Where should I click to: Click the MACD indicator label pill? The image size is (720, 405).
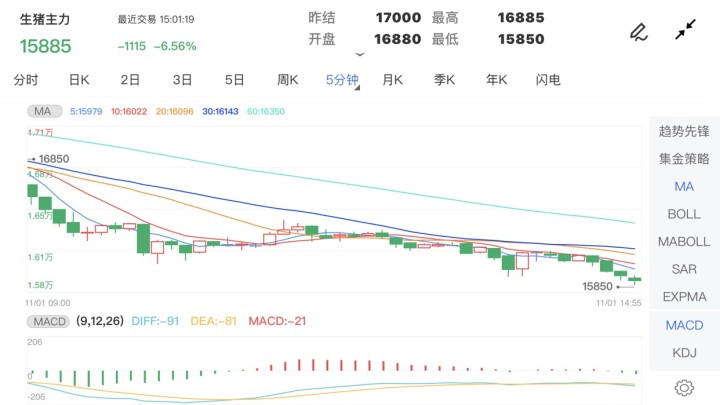[48, 321]
